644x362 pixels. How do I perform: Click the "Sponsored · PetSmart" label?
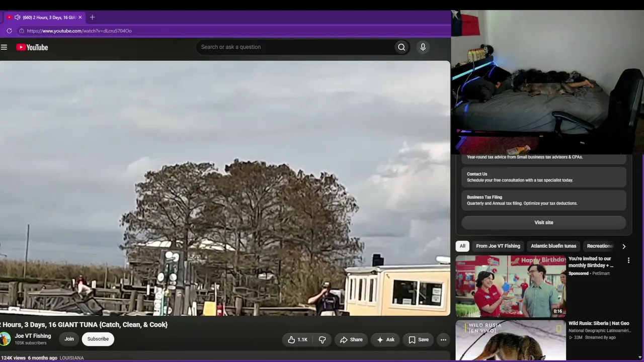tap(589, 274)
